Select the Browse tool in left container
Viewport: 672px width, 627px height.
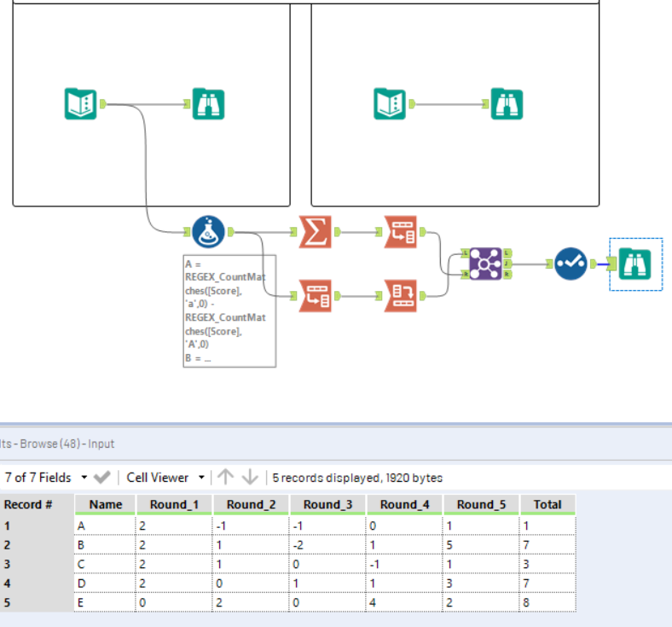(x=208, y=104)
